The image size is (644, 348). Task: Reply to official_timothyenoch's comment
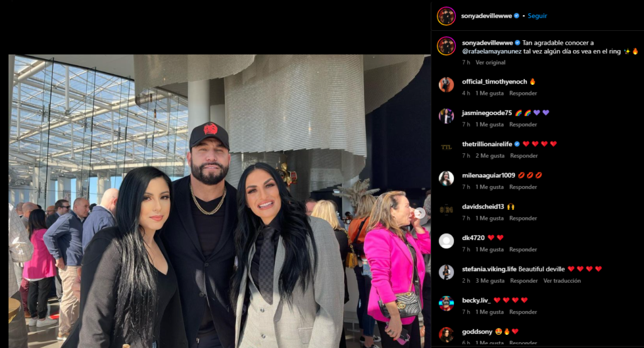523,93
